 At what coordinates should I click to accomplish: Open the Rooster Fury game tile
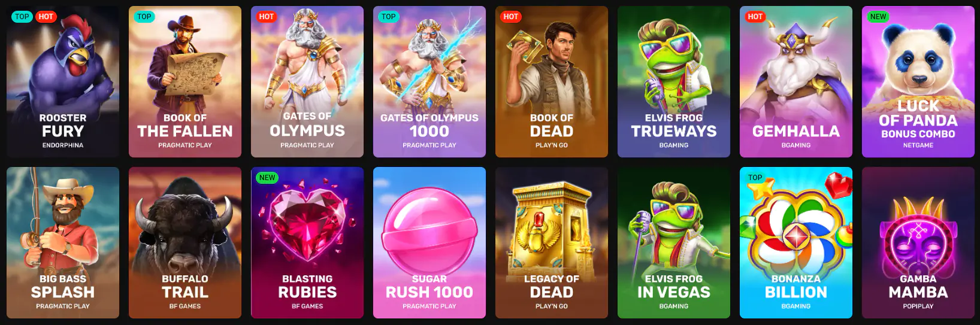click(63, 81)
